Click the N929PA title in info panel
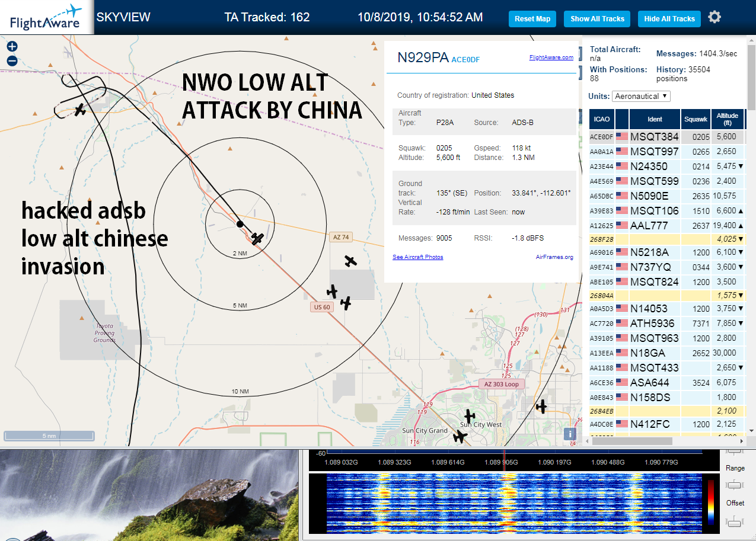This screenshot has height=541, width=756. (423, 57)
